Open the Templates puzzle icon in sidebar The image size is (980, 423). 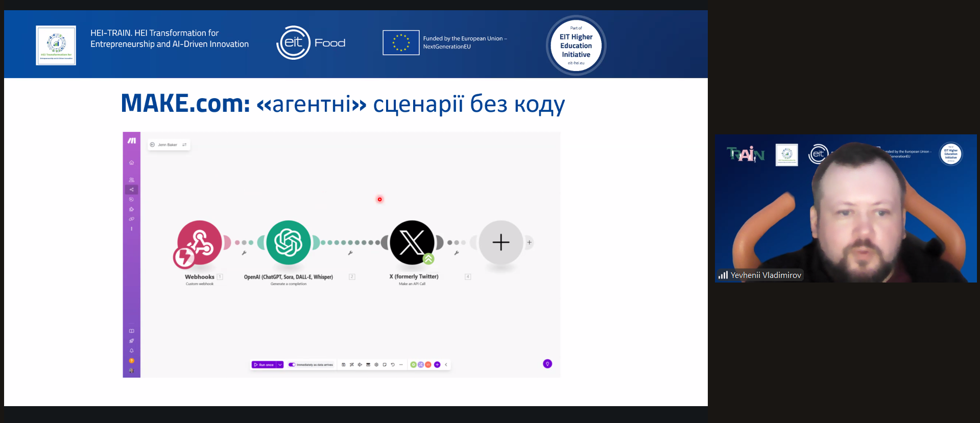coord(132,209)
